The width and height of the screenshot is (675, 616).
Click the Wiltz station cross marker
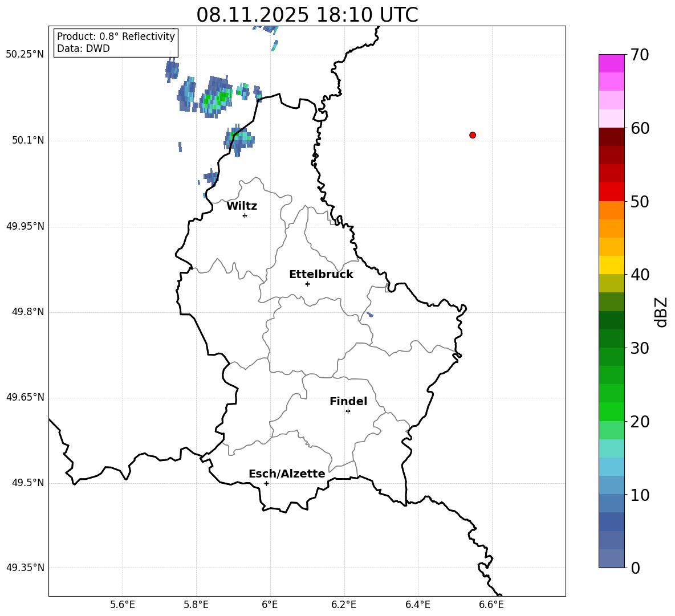coord(245,215)
